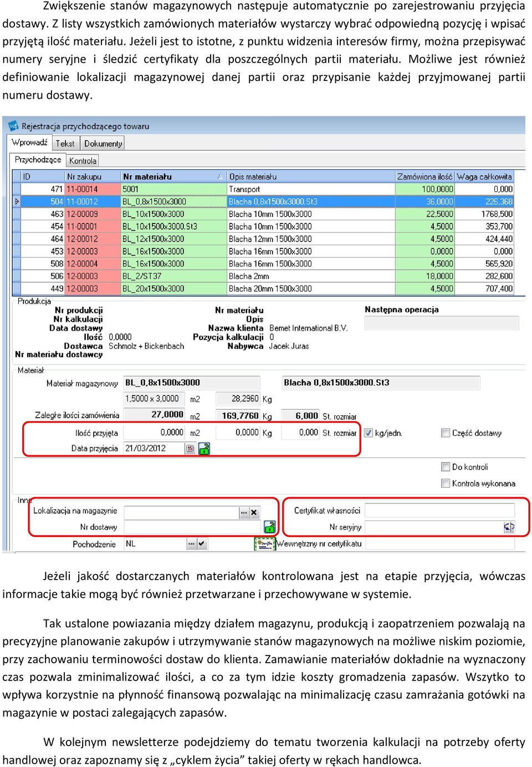
Task: Click the Lokalizacja na magazynie input field
Action: click(181, 512)
